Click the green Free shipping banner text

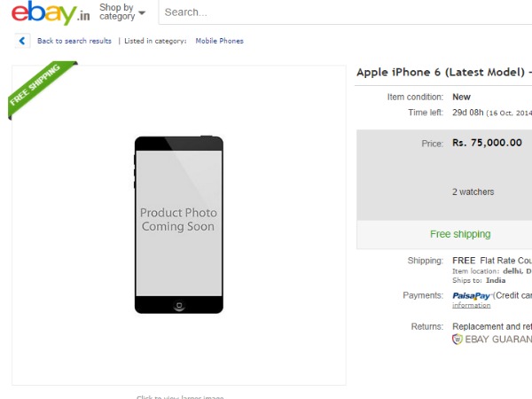click(x=460, y=234)
